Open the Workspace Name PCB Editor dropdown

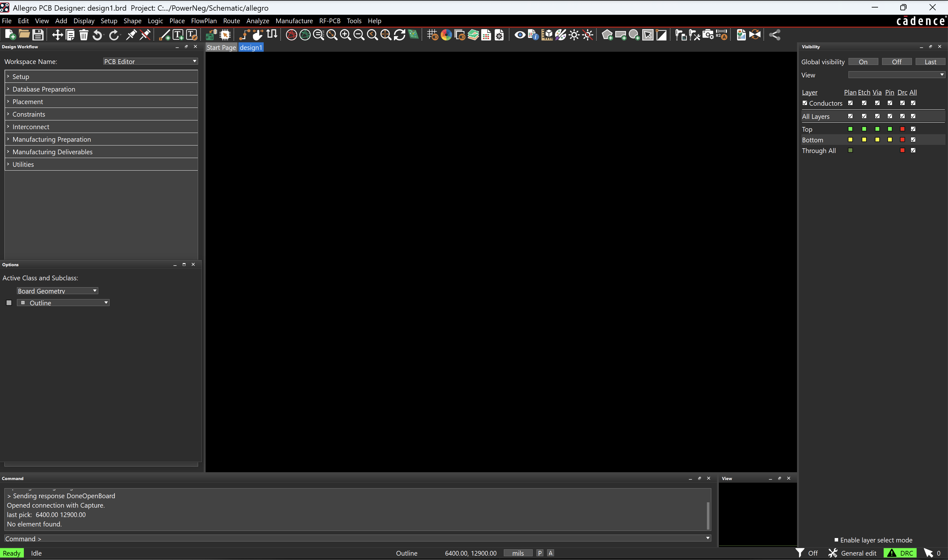pyautogui.click(x=150, y=61)
